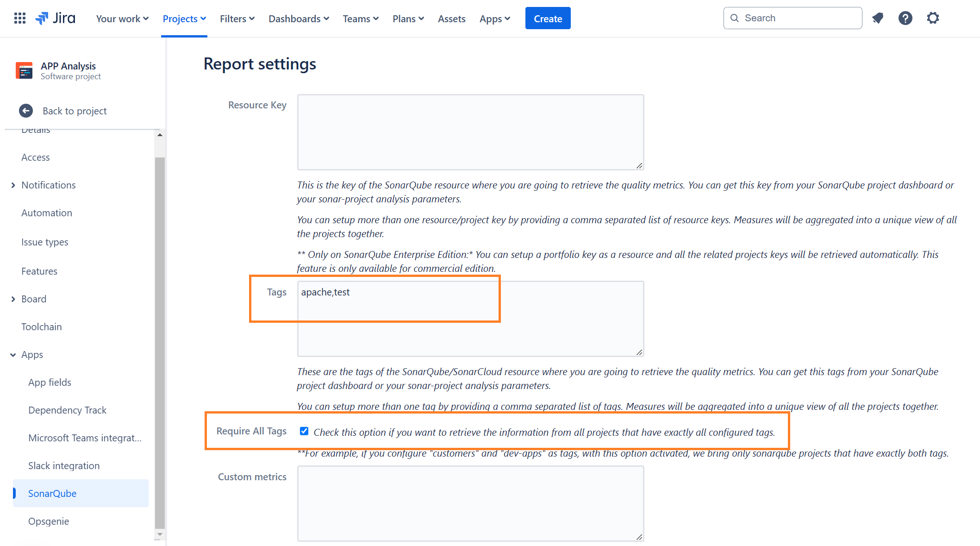
Task: Open the Projects dropdown menu
Action: point(184,19)
